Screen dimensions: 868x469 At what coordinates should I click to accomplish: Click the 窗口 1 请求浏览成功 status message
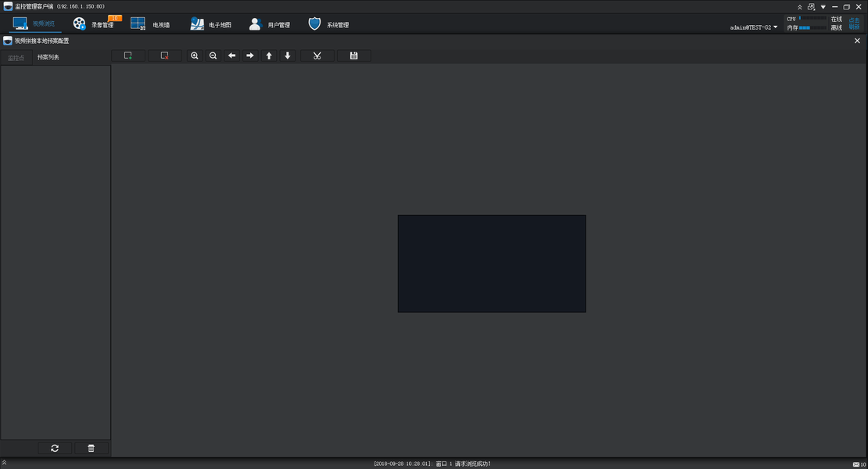(463, 464)
